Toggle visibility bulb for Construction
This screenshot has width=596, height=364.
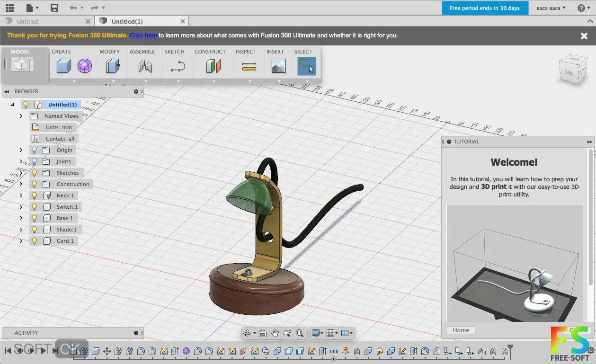click(x=34, y=184)
